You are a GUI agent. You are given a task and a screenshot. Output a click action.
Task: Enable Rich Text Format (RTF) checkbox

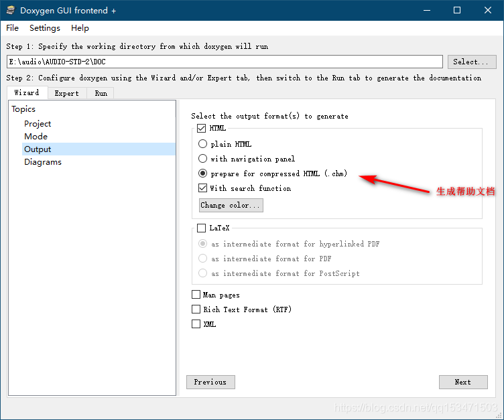click(196, 309)
